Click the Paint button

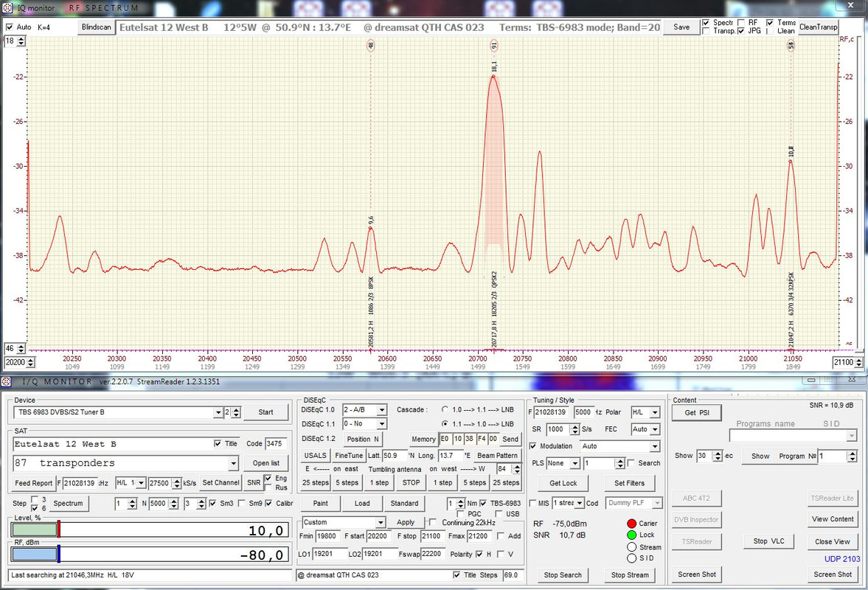coord(321,504)
